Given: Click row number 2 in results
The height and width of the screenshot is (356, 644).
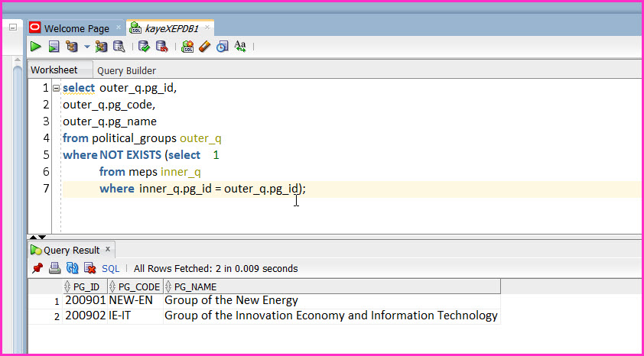Looking at the screenshot, I should point(57,317).
